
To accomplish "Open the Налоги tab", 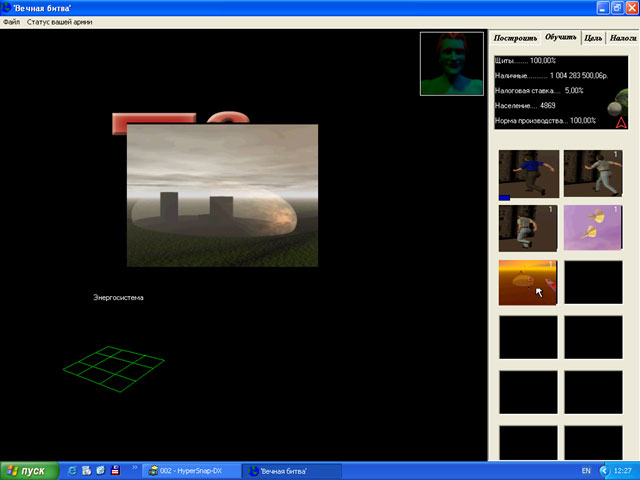I will click(623, 38).
